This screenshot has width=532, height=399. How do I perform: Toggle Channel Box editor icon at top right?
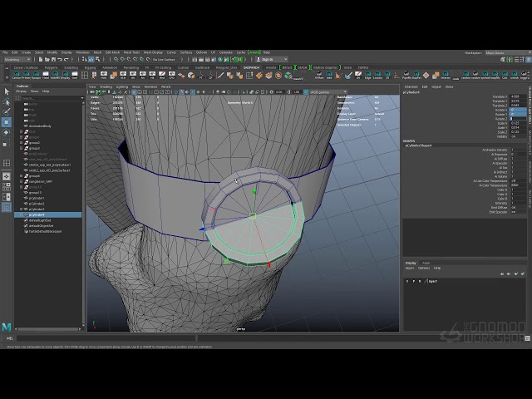click(529, 59)
